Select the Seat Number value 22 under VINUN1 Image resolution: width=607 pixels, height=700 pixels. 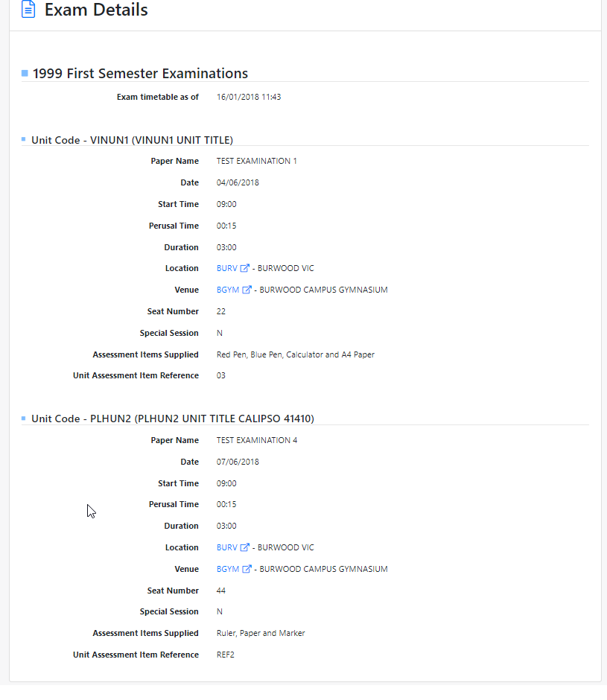click(x=220, y=311)
